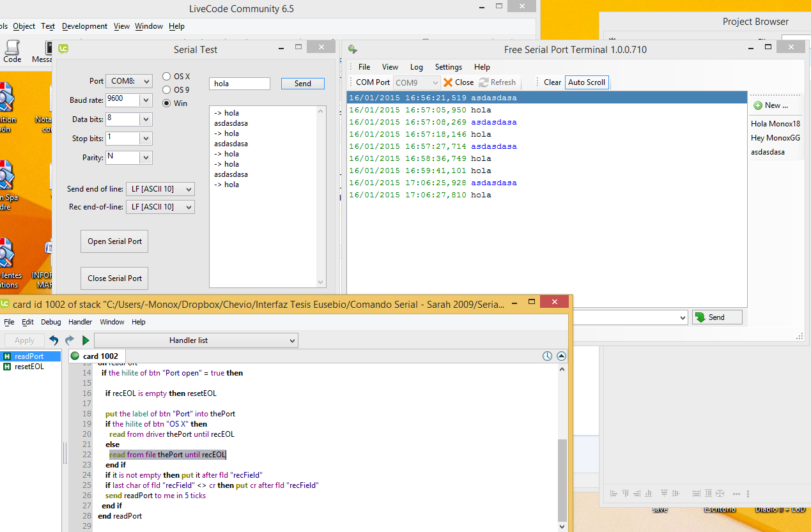The width and height of the screenshot is (811, 532).
Task: Open the Debug menu in script editor
Action: (x=51, y=323)
